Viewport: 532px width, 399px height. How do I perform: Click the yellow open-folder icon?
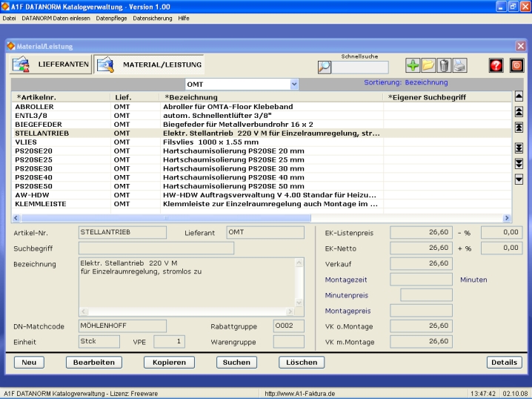(x=428, y=67)
